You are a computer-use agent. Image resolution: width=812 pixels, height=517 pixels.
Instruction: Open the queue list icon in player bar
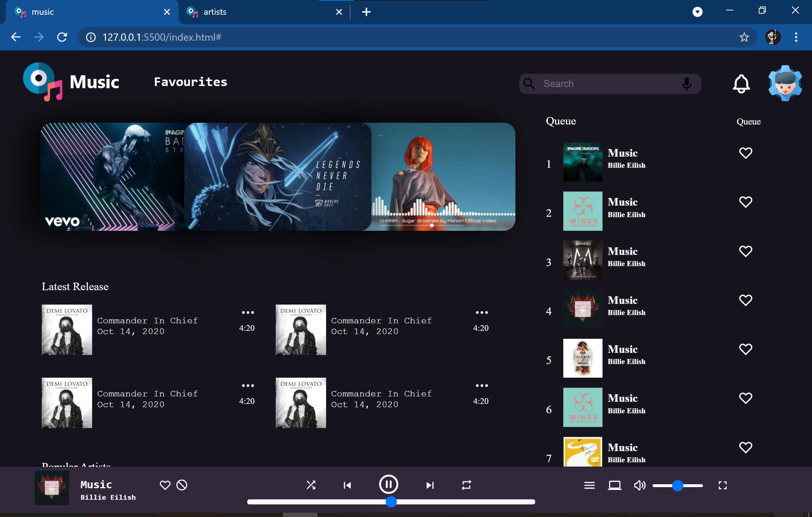coord(589,485)
